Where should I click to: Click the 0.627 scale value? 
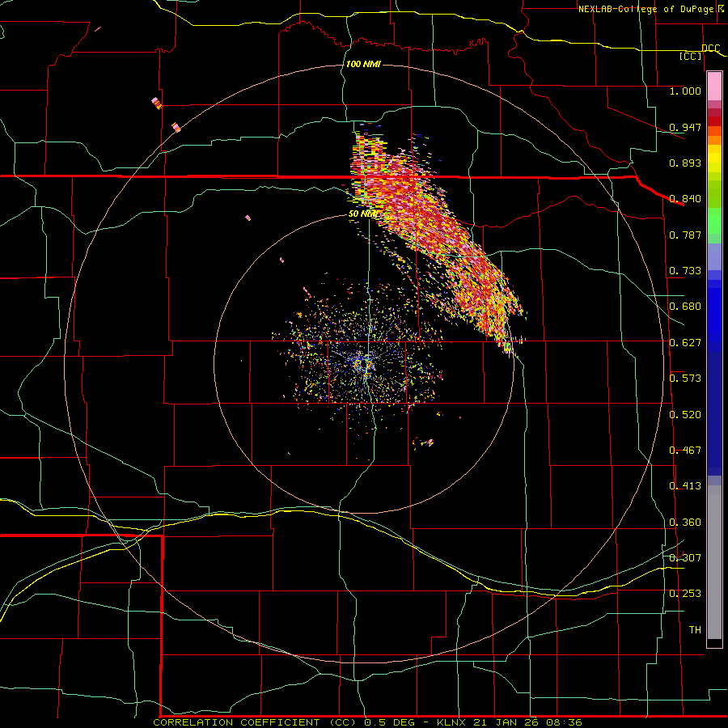pyautogui.click(x=685, y=343)
